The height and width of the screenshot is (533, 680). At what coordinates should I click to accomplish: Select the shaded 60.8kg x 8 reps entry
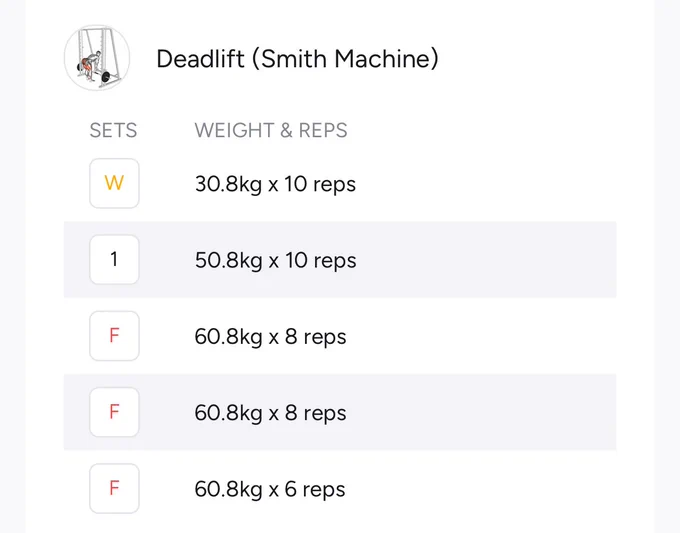pos(270,413)
